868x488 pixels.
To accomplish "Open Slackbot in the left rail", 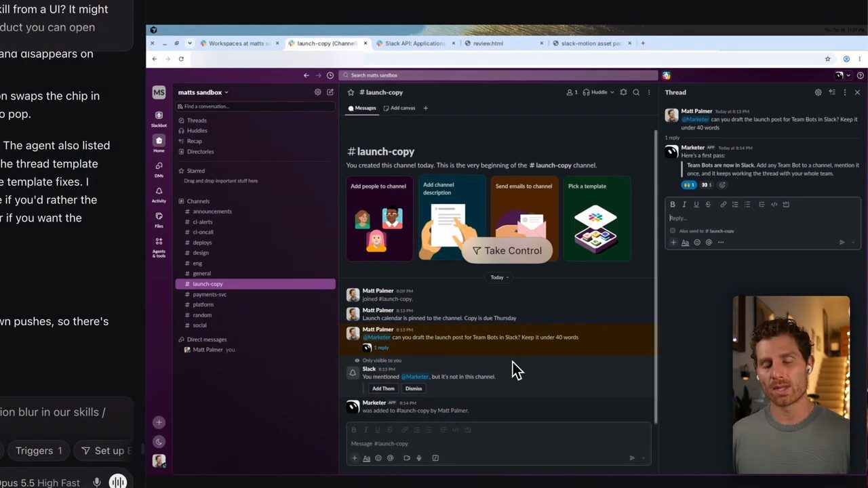I will tap(159, 118).
